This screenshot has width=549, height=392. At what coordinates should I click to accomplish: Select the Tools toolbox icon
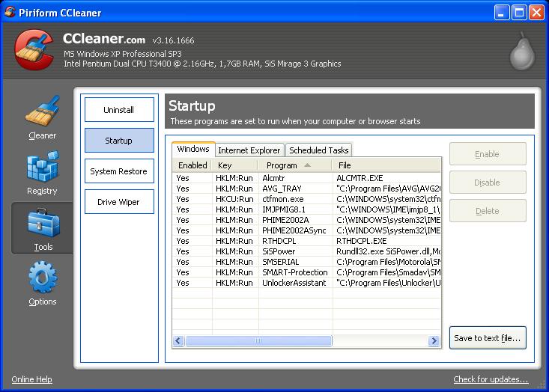pos(43,223)
